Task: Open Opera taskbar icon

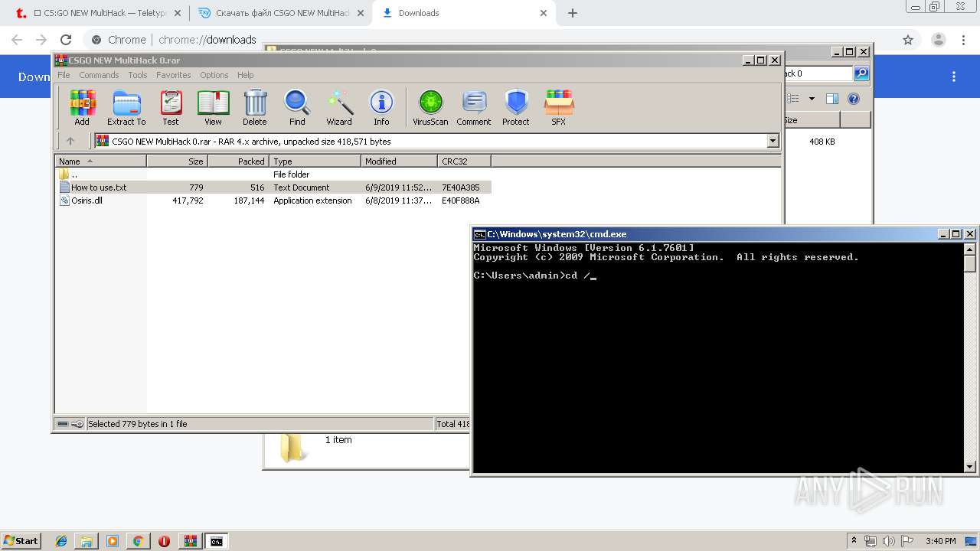Action: [164, 541]
